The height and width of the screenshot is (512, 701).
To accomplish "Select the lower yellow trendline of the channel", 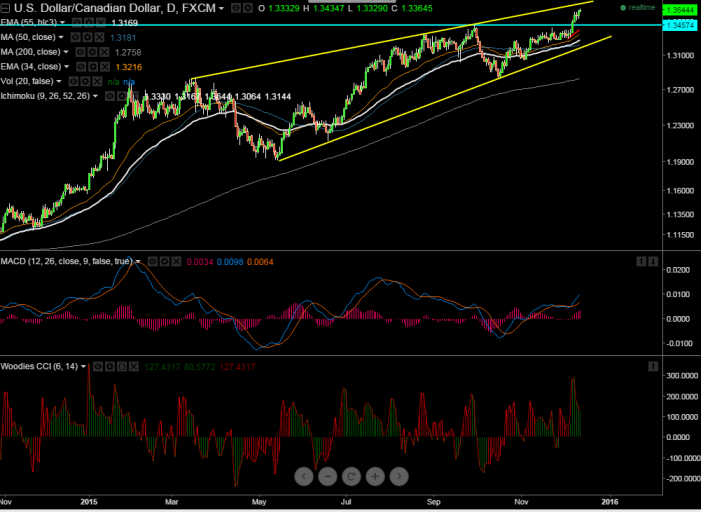I will tap(445, 98).
